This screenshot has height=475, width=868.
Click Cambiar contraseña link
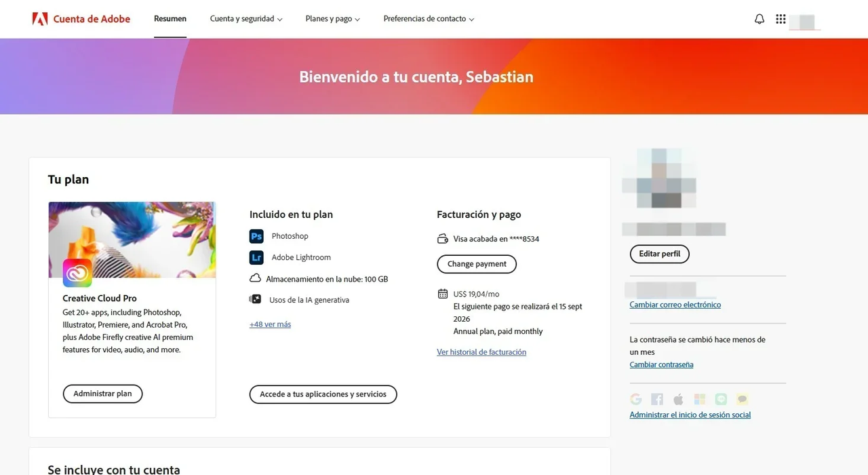click(x=661, y=364)
